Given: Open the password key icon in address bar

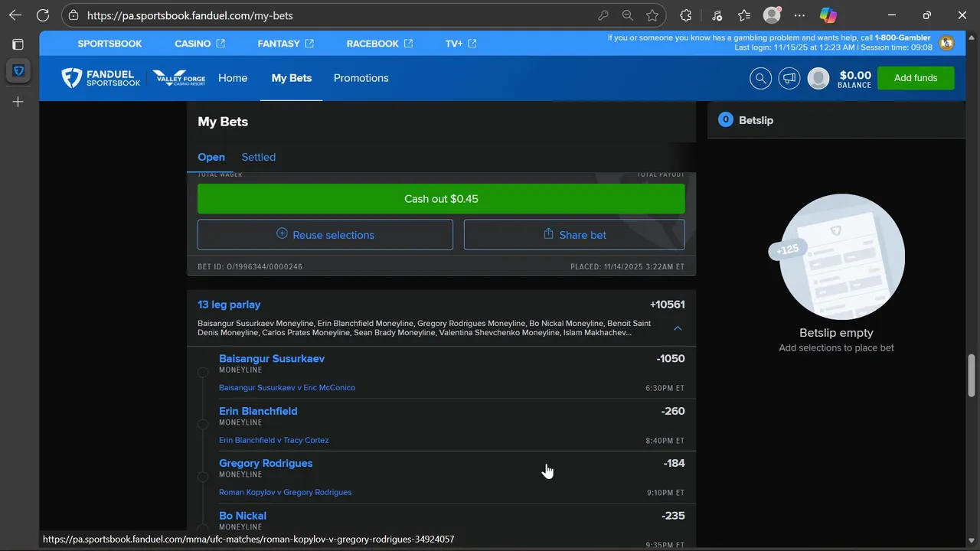Looking at the screenshot, I should point(603,15).
